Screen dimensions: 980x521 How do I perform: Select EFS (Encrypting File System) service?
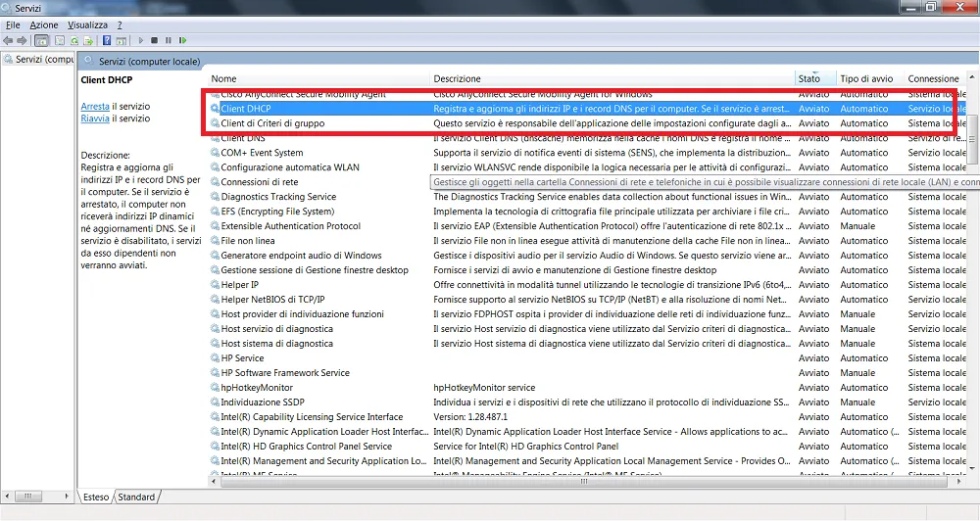587,212
